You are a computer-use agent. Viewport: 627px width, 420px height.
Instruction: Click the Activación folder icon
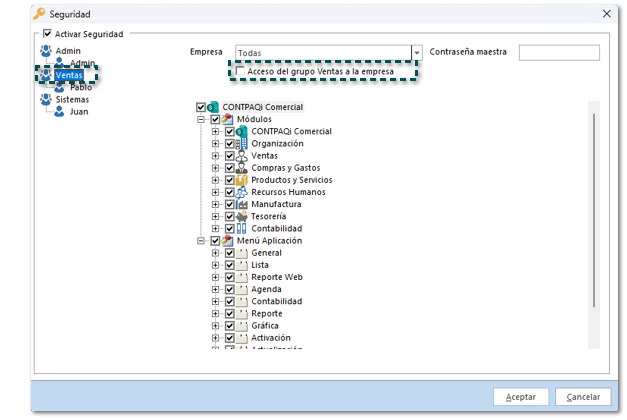tap(242, 338)
